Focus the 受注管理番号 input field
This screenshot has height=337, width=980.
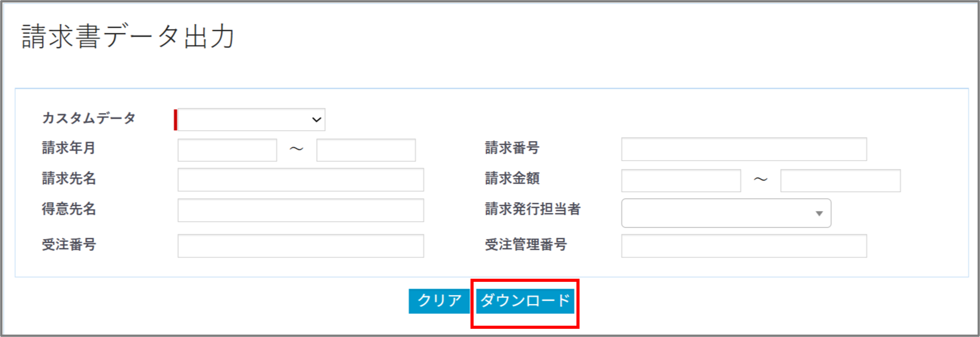(744, 246)
